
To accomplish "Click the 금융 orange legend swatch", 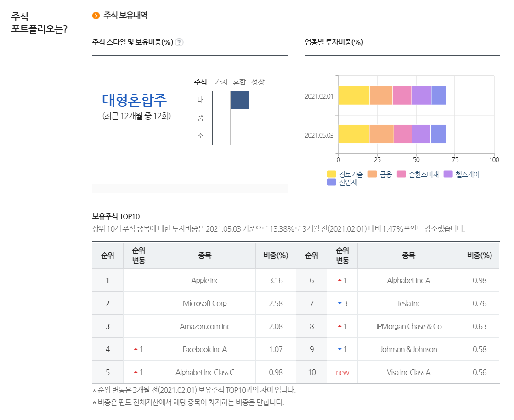I will coord(373,174).
